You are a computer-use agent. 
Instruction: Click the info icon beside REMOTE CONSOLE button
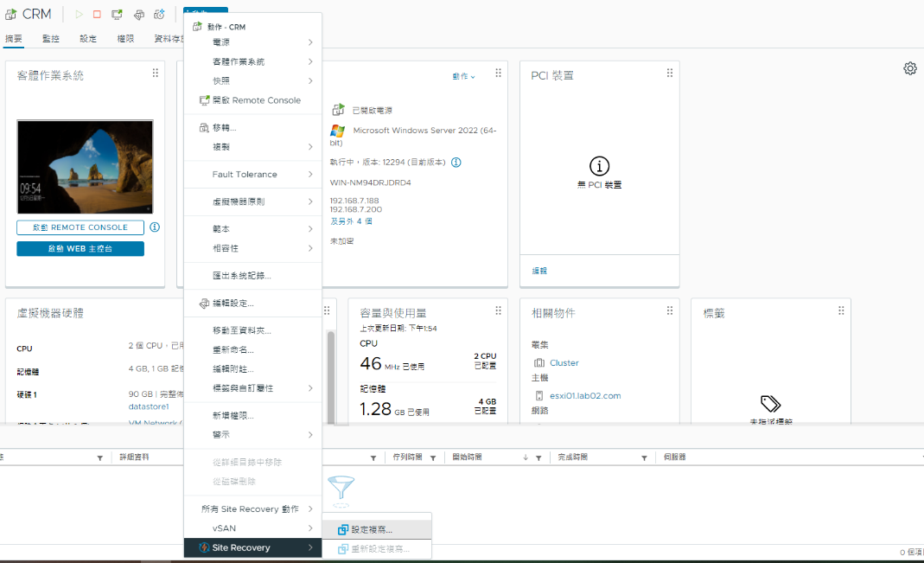tap(155, 227)
